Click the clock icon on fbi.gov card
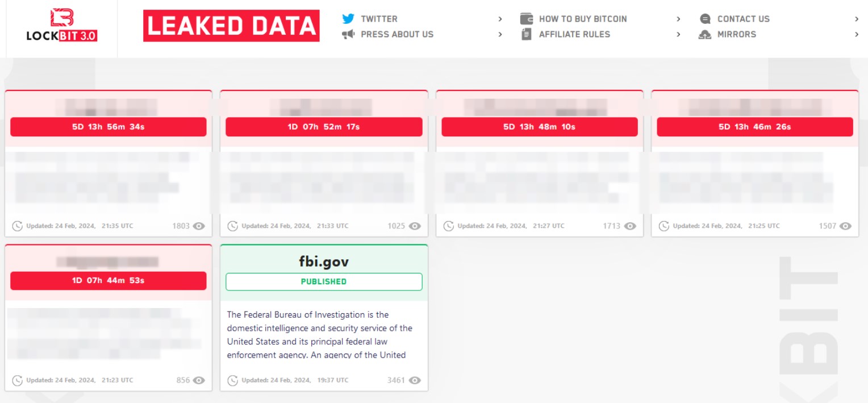This screenshot has height=403, width=868. click(233, 380)
